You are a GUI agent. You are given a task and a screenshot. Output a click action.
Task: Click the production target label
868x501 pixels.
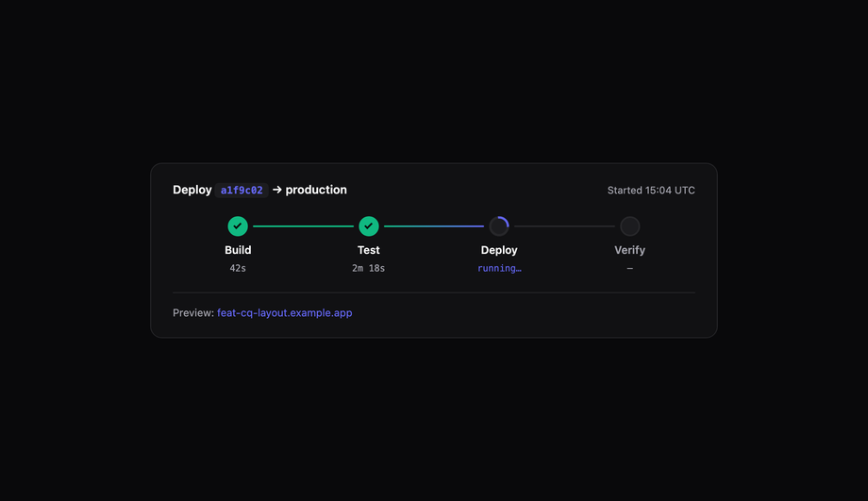click(315, 190)
